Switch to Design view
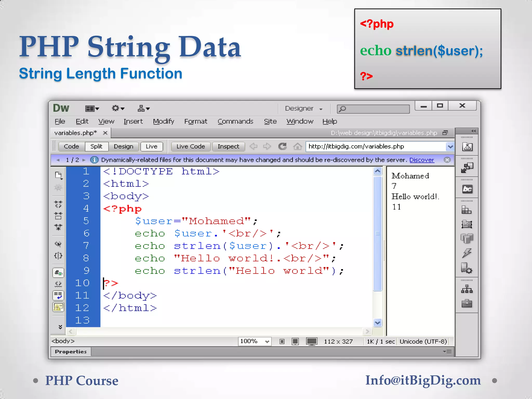The width and height of the screenshot is (532, 399). [123, 147]
